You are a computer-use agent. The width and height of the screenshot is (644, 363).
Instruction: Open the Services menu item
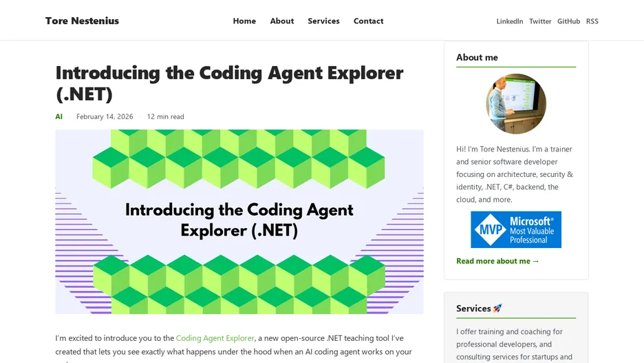point(323,21)
